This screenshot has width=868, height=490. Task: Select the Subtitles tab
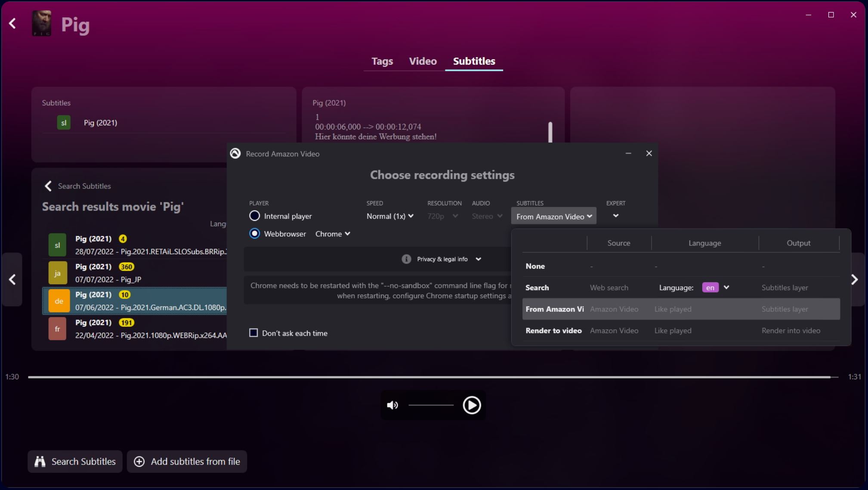click(x=474, y=61)
